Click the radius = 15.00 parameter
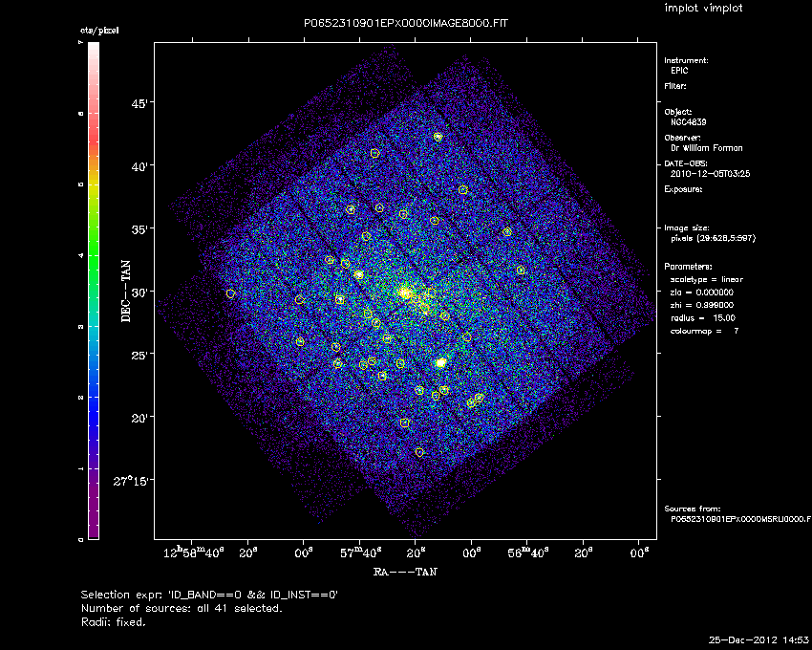812x650 pixels. [703, 317]
